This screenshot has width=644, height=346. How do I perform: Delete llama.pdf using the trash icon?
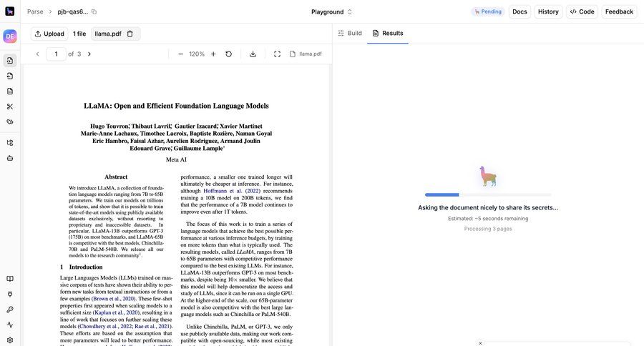[x=130, y=34]
